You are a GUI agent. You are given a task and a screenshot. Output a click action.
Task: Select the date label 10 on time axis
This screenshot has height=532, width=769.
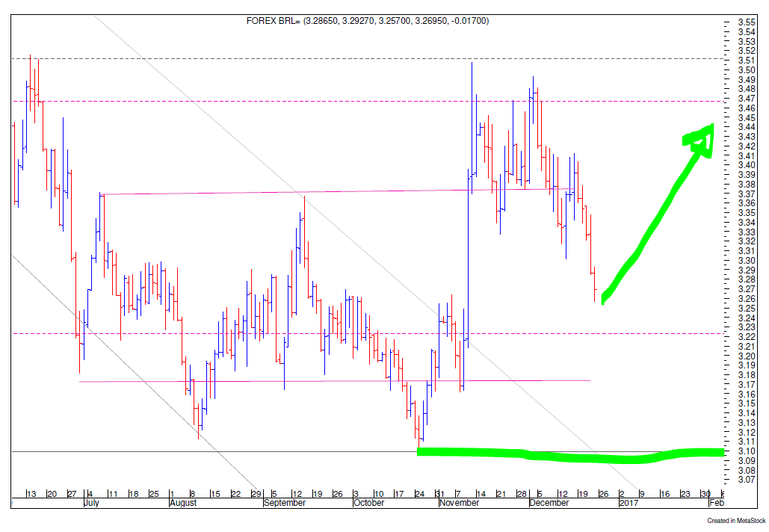pos(379,494)
